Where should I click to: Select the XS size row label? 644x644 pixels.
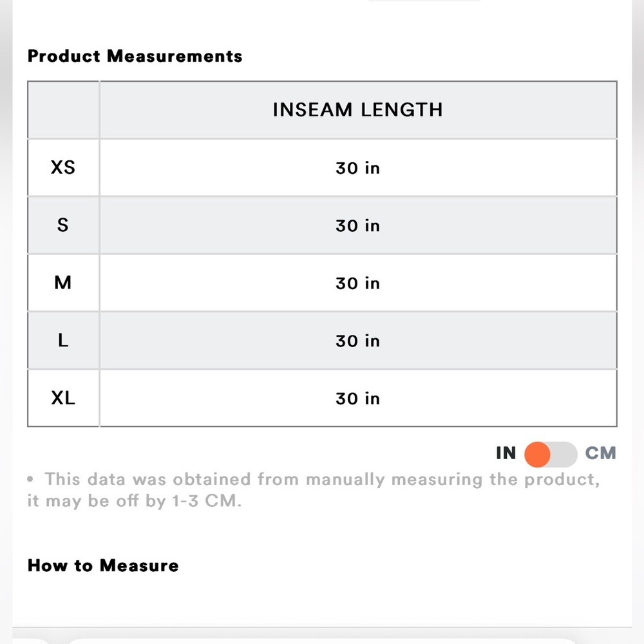coord(63,167)
